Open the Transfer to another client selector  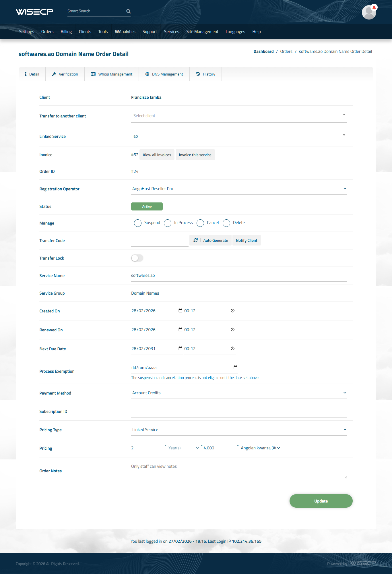(x=239, y=116)
